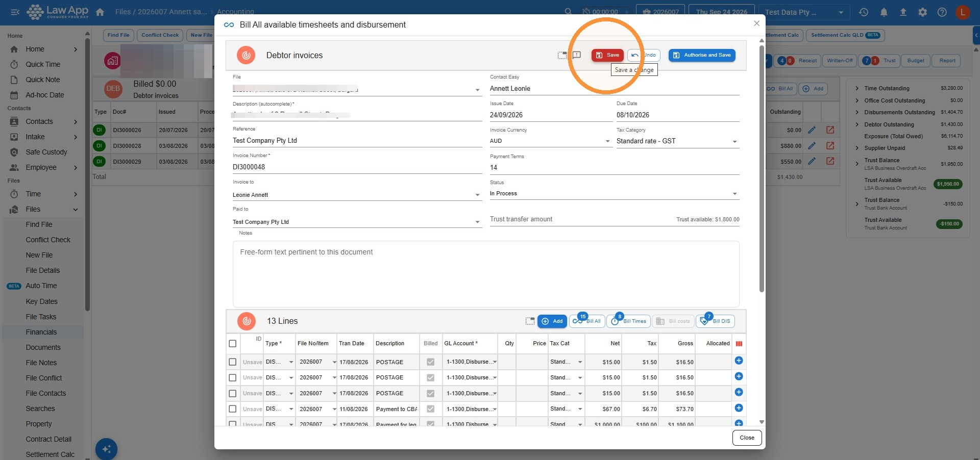980x460 pixels.
Task: Click the user avatar L icon
Action: 963,12
